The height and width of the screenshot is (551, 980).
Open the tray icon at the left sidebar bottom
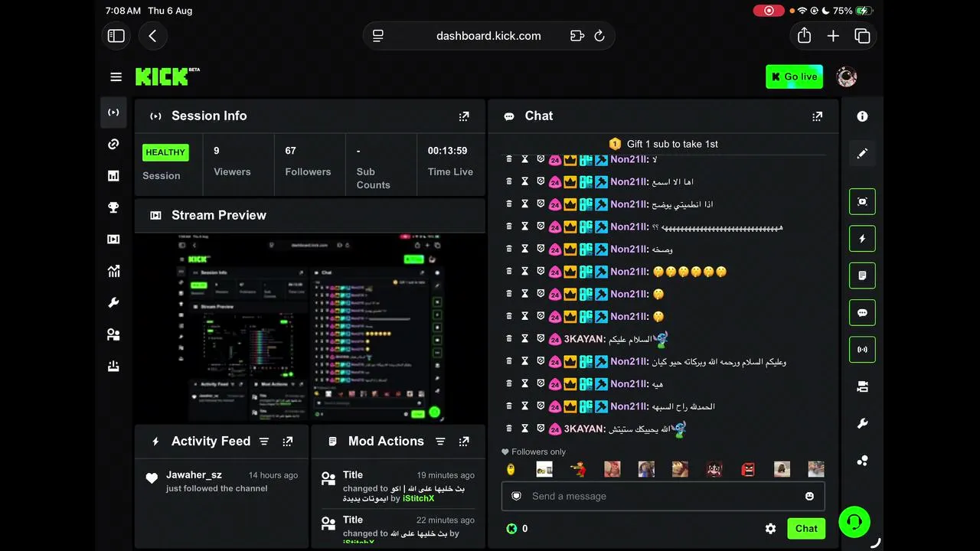(x=113, y=367)
